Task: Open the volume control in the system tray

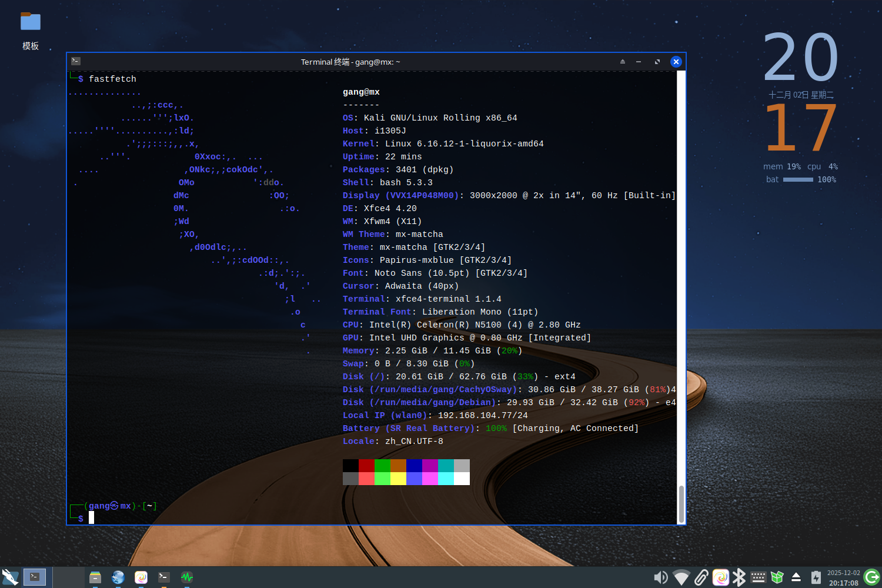Action: click(661, 577)
